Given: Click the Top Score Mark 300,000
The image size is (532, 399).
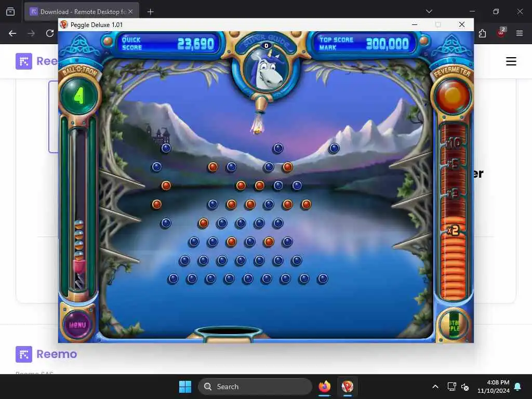Looking at the screenshot, I should [x=387, y=44].
